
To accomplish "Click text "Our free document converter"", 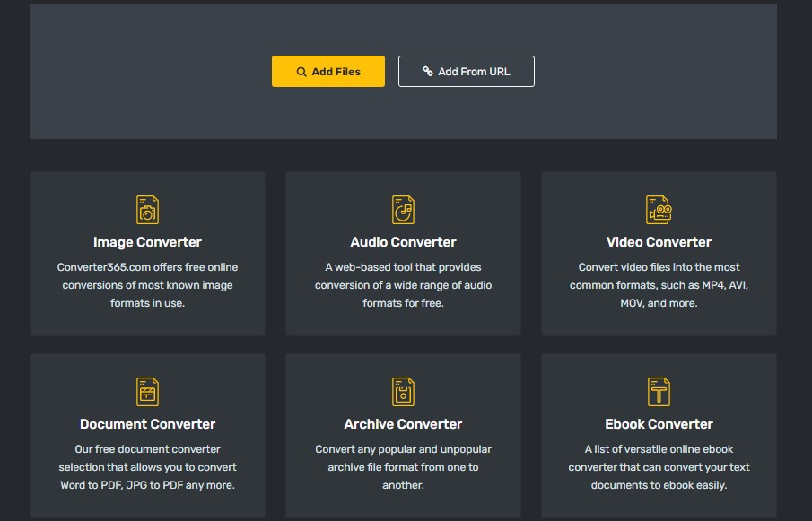I will coord(147,449).
